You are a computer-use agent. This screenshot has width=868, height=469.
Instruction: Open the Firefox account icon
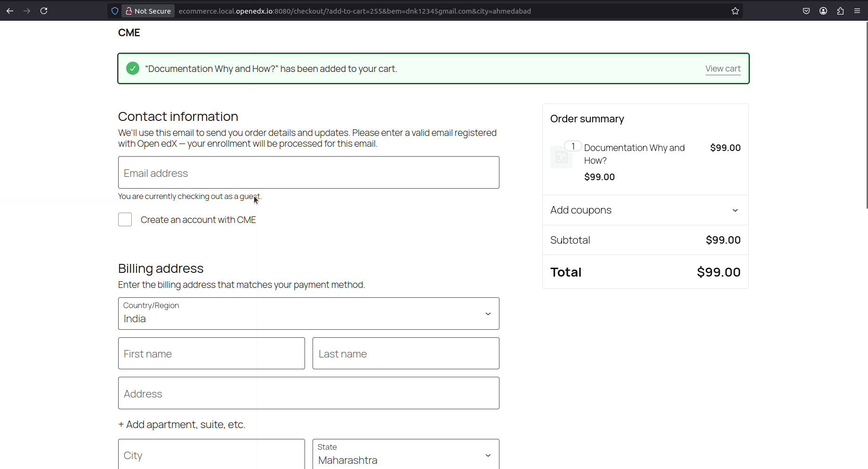823,11
